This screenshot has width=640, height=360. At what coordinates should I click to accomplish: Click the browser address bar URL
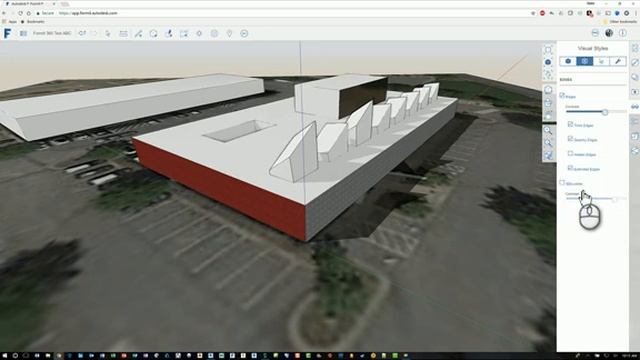coord(88,13)
